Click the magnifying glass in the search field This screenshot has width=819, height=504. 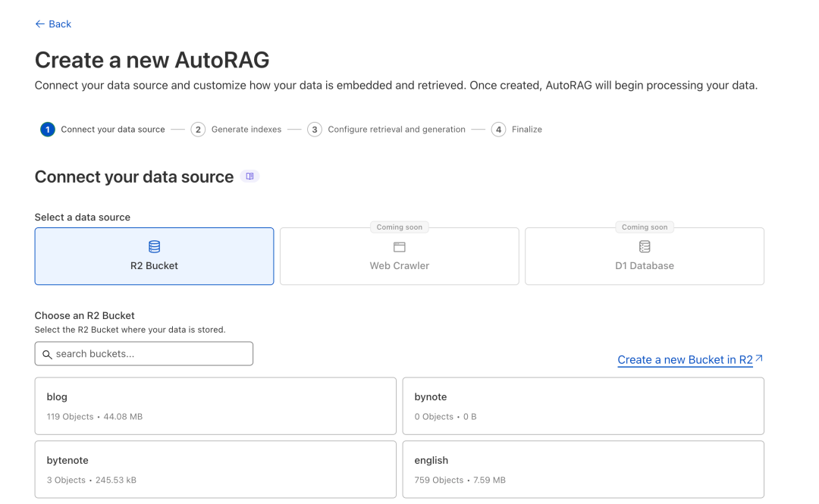tap(47, 354)
